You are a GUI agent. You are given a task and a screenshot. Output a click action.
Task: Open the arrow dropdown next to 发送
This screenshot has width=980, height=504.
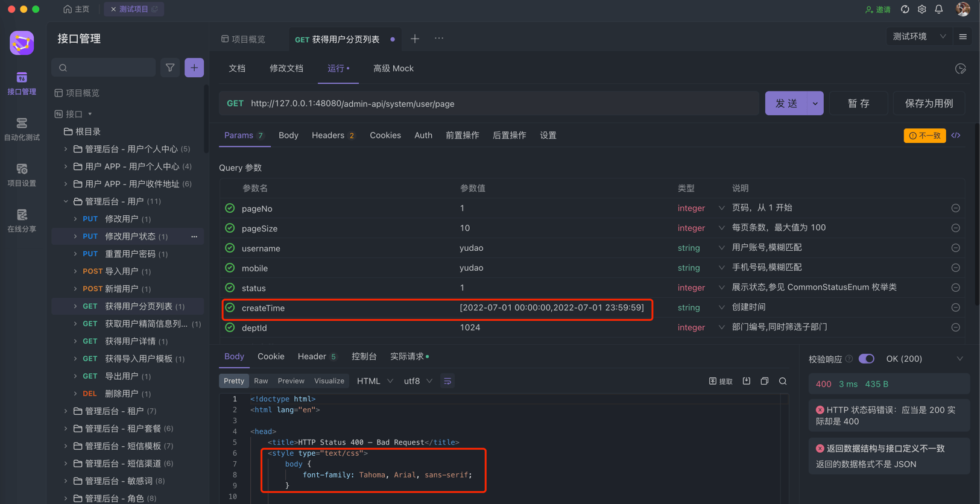click(x=815, y=104)
